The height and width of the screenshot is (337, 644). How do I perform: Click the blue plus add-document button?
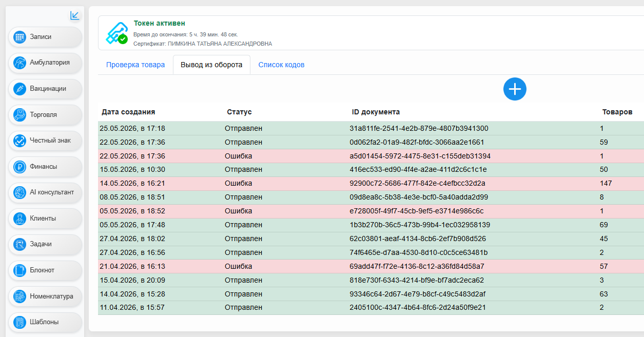pyautogui.click(x=515, y=89)
